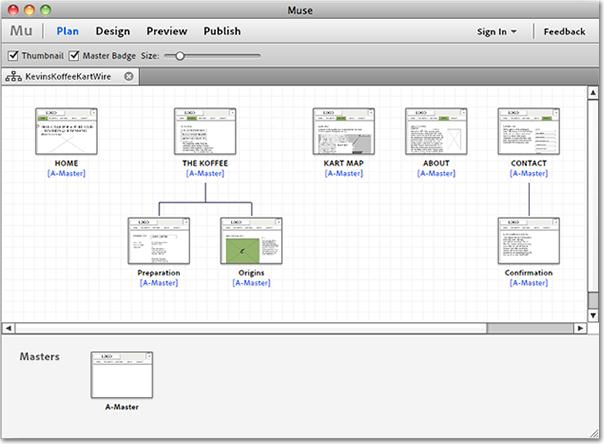
Task: Select the HOME page thumbnail
Action: [66, 131]
